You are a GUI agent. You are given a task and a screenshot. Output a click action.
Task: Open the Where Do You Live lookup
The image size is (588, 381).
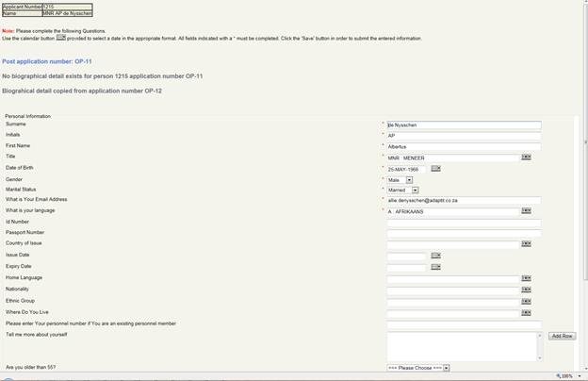[x=526, y=312]
